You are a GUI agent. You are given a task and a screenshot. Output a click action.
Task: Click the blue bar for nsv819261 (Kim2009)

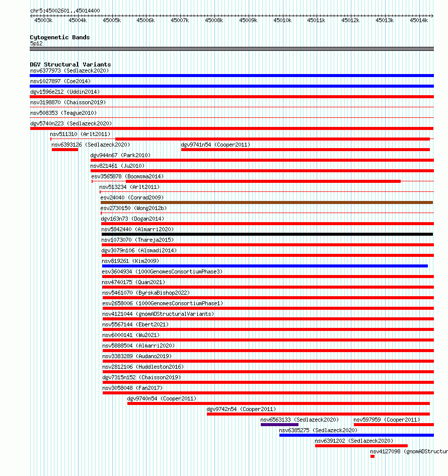265,266
